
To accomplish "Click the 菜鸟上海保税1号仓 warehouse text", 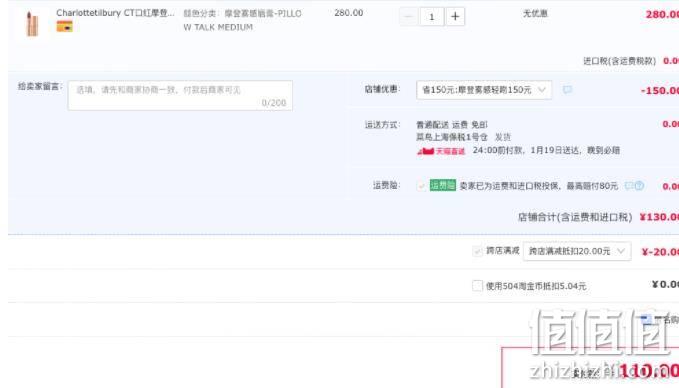I will click(452, 137).
